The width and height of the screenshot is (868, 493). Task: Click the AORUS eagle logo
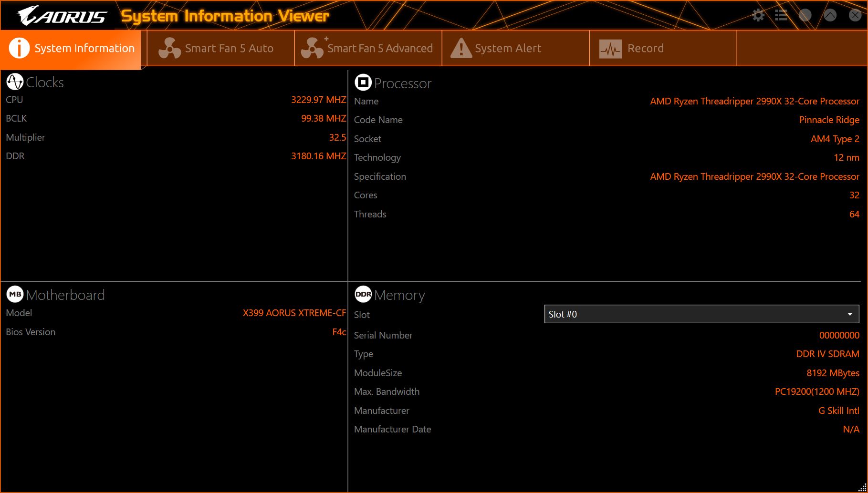click(62, 16)
